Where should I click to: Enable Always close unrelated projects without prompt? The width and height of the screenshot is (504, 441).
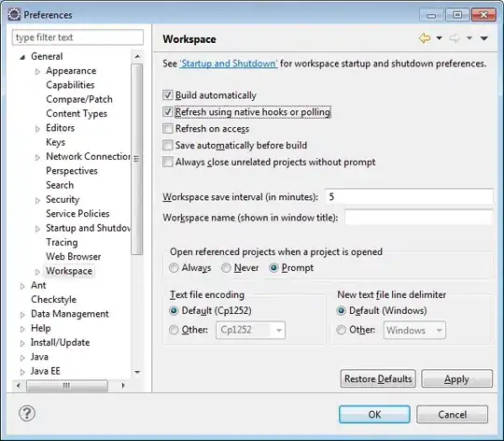(x=167, y=162)
